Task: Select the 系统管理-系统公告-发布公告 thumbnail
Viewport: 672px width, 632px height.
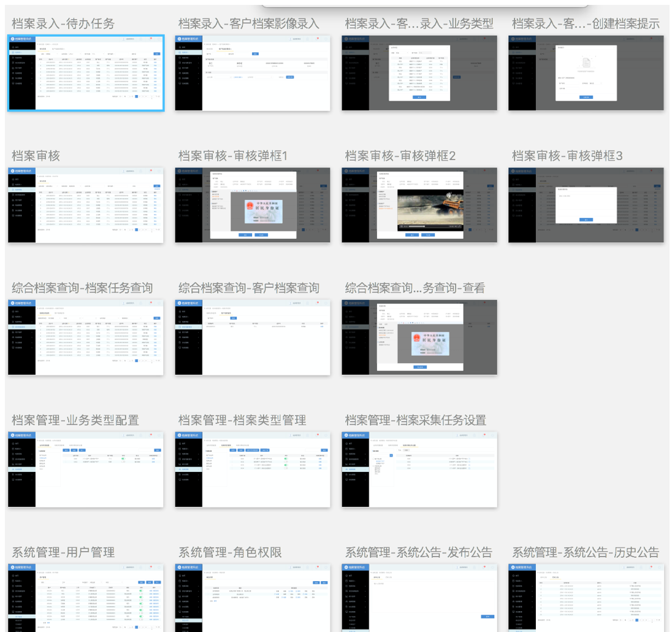Action: tap(419, 598)
